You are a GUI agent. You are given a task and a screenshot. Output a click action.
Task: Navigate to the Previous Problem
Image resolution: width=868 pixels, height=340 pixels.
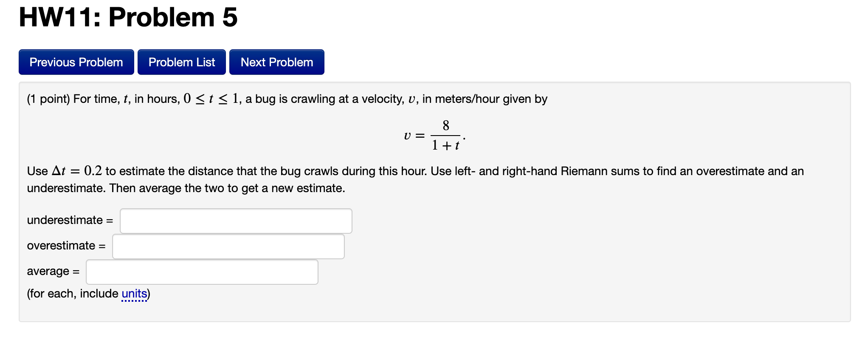coord(76,62)
